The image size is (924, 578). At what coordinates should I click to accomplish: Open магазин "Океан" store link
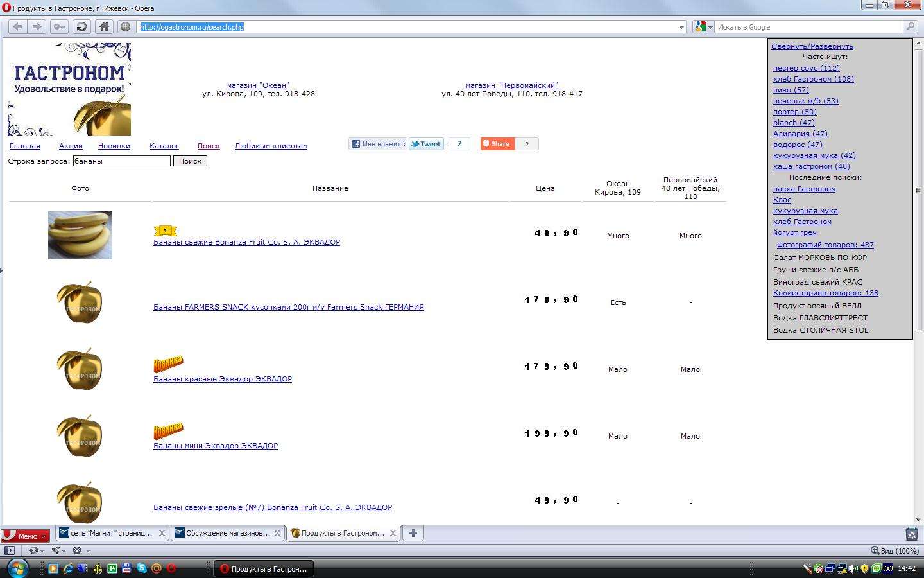coord(258,85)
